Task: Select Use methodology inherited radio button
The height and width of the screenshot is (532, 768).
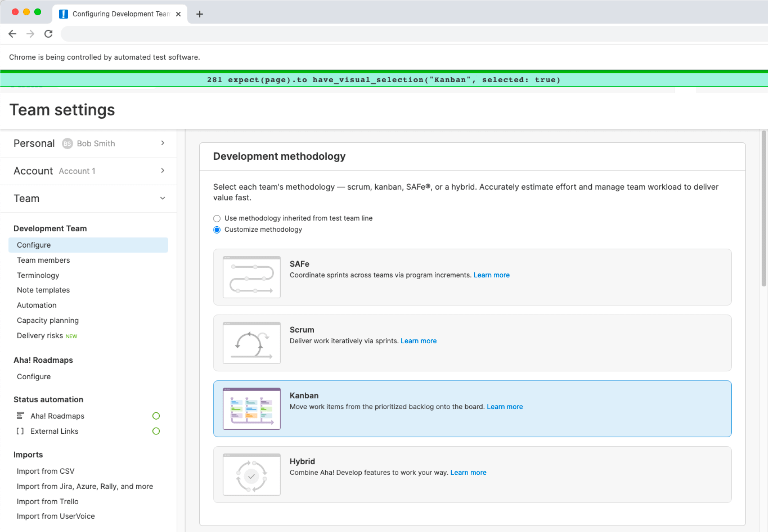Action: 217,218
